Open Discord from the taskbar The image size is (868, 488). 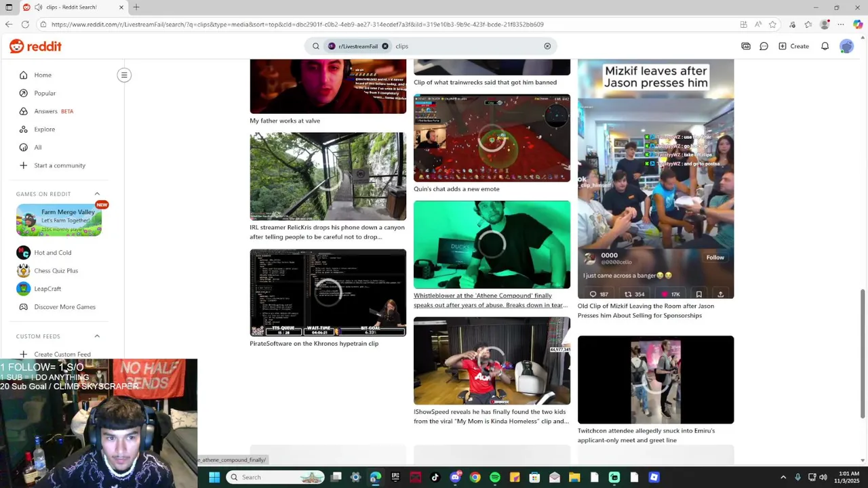(455, 477)
